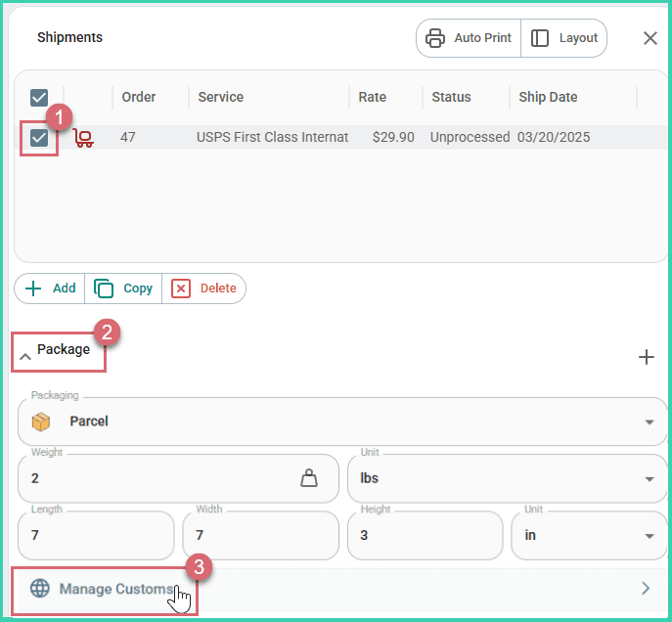Sort by the Service column header
Screen dimensions: 672x622
[x=220, y=98]
